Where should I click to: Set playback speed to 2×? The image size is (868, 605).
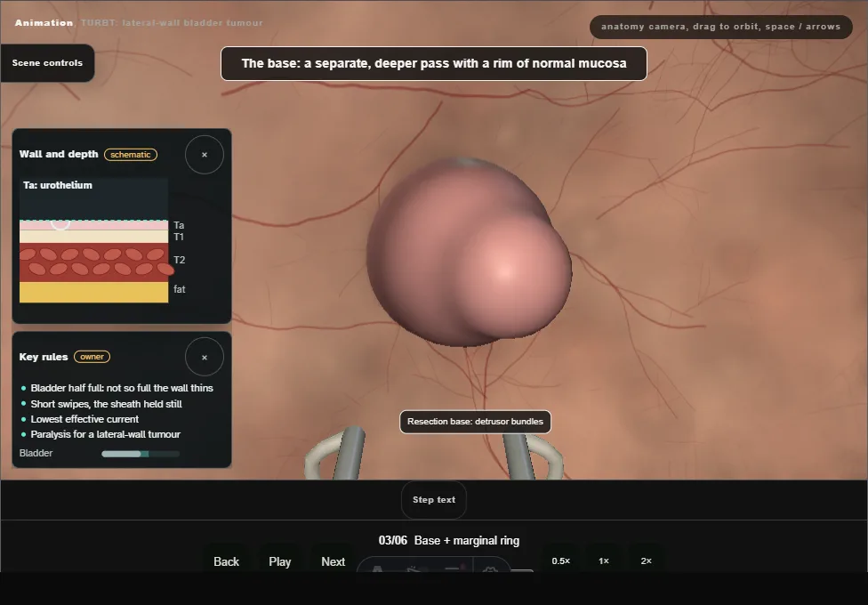click(x=646, y=561)
